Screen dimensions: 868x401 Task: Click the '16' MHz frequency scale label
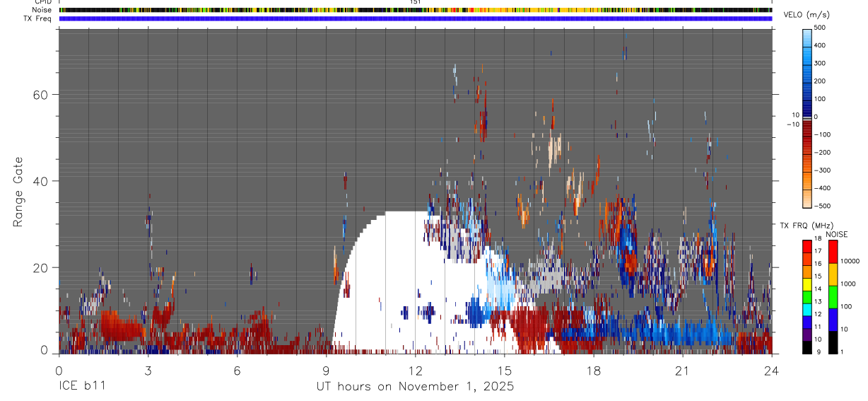819,263
